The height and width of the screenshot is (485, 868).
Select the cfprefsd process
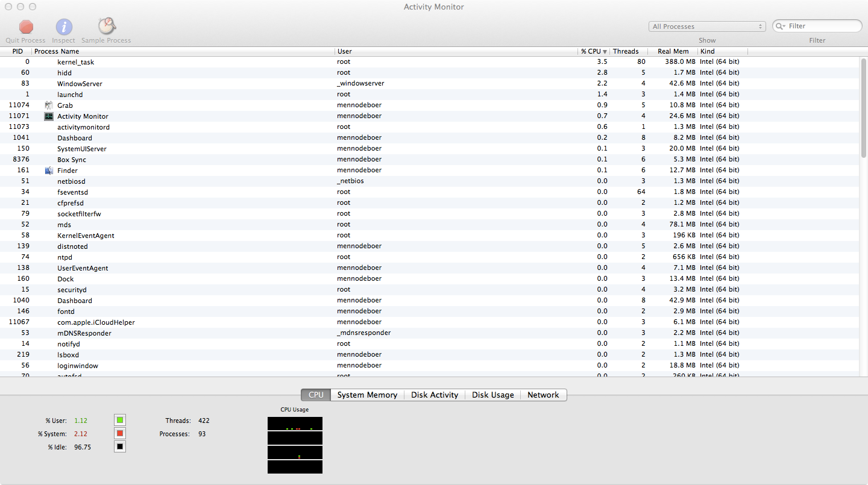click(x=430, y=203)
